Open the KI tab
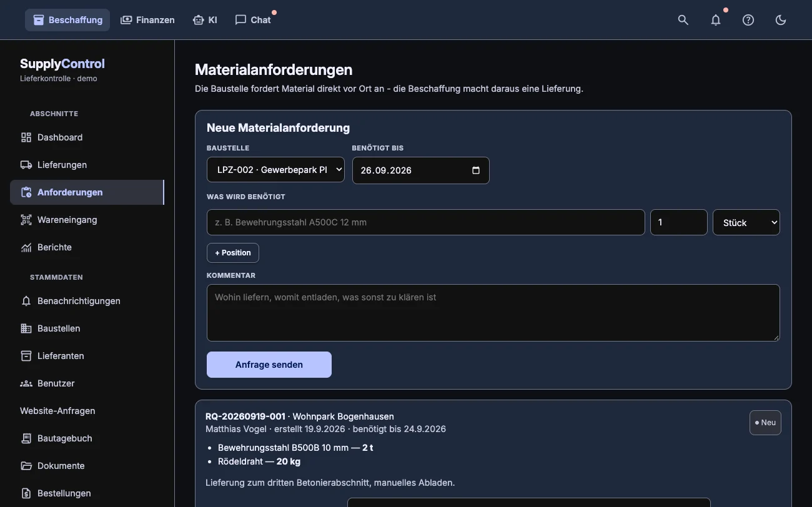This screenshot has height=507, width=812. 205,20
